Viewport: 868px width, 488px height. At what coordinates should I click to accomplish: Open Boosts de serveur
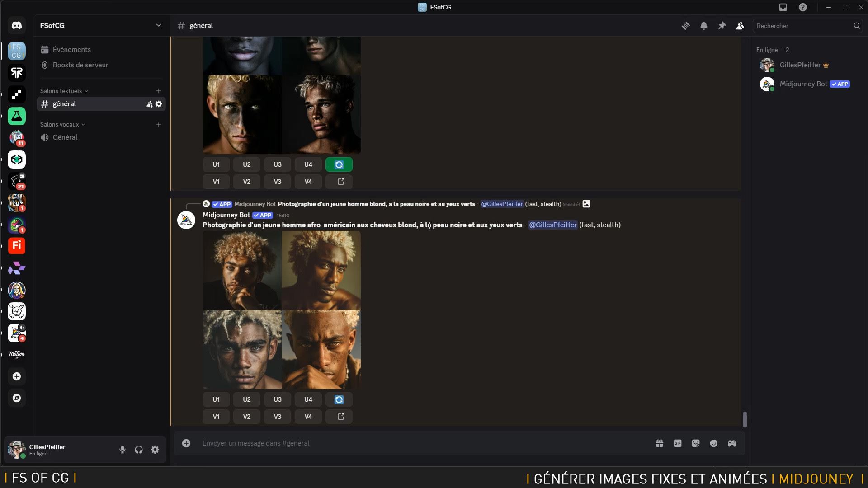(80, 65)
